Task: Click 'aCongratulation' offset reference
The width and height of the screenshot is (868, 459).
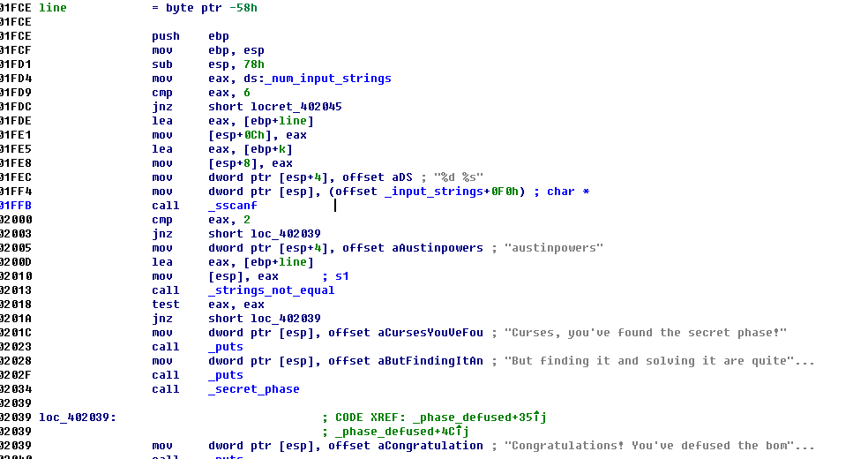Action: click(x=430, y=446)
